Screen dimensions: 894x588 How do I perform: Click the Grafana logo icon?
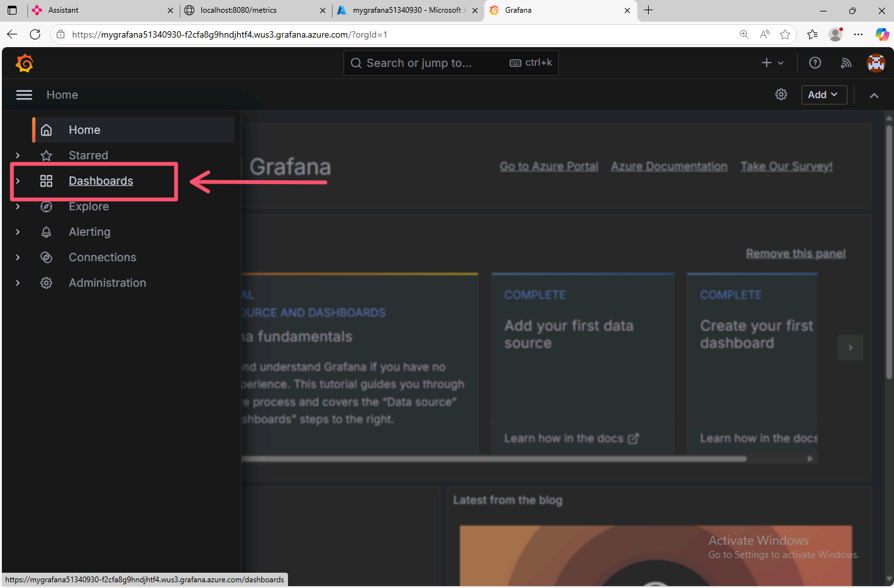click(24, 63)
